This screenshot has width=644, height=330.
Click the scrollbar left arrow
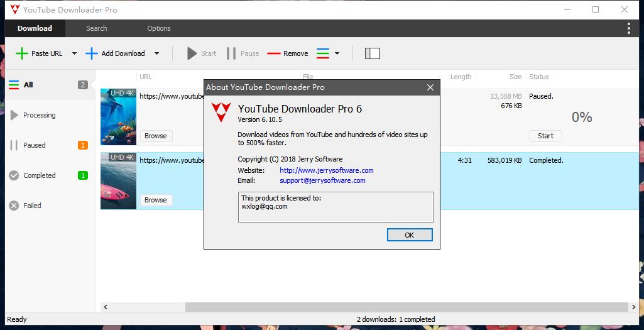(x=106, y=307)
